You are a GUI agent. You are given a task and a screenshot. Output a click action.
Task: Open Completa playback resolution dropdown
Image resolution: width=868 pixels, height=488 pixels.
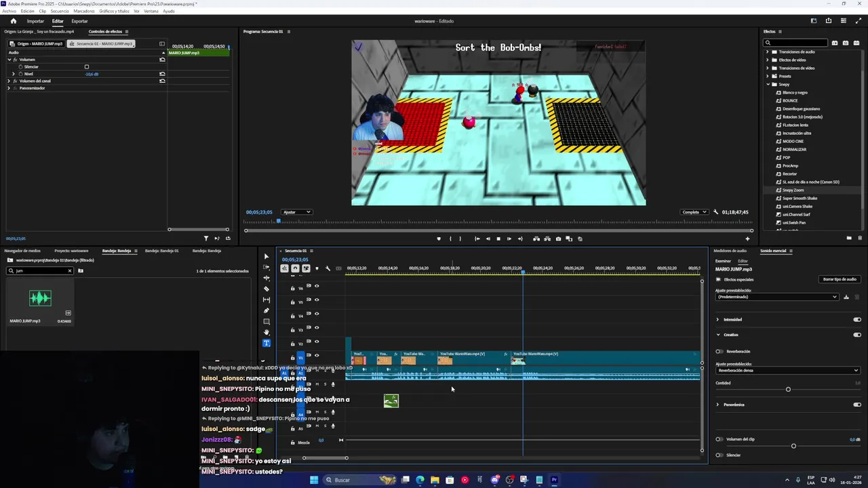pyautogui.click(x=694, y=212)
